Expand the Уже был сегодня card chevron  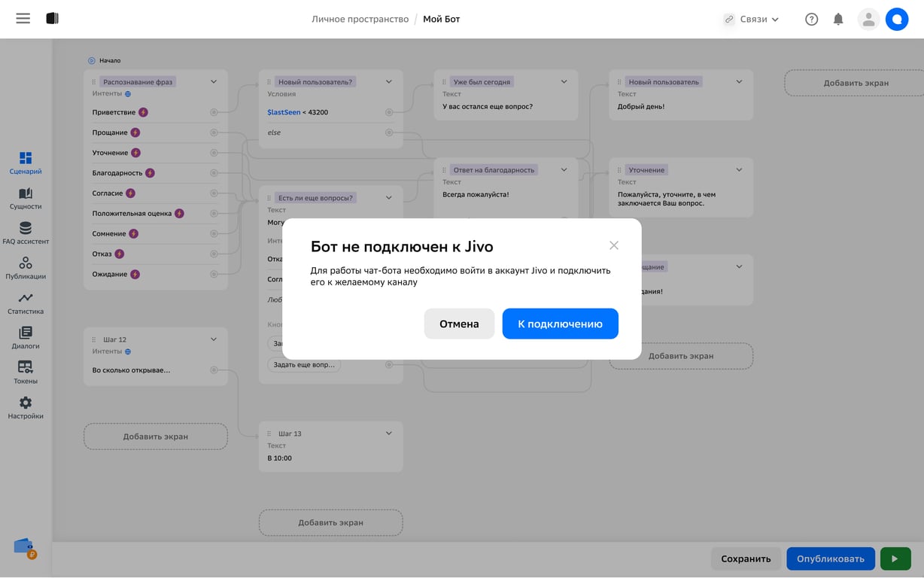(564, 81)
